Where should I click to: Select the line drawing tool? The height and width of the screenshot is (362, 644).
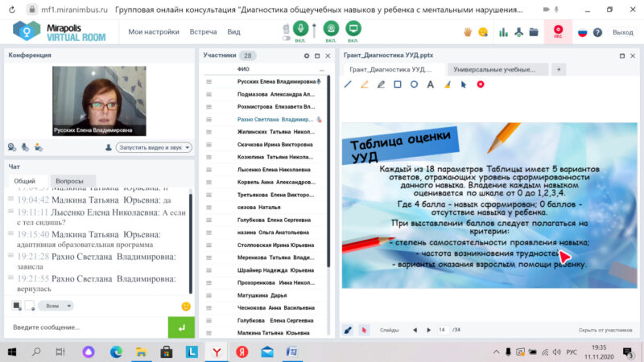click(x=348, y=84)
